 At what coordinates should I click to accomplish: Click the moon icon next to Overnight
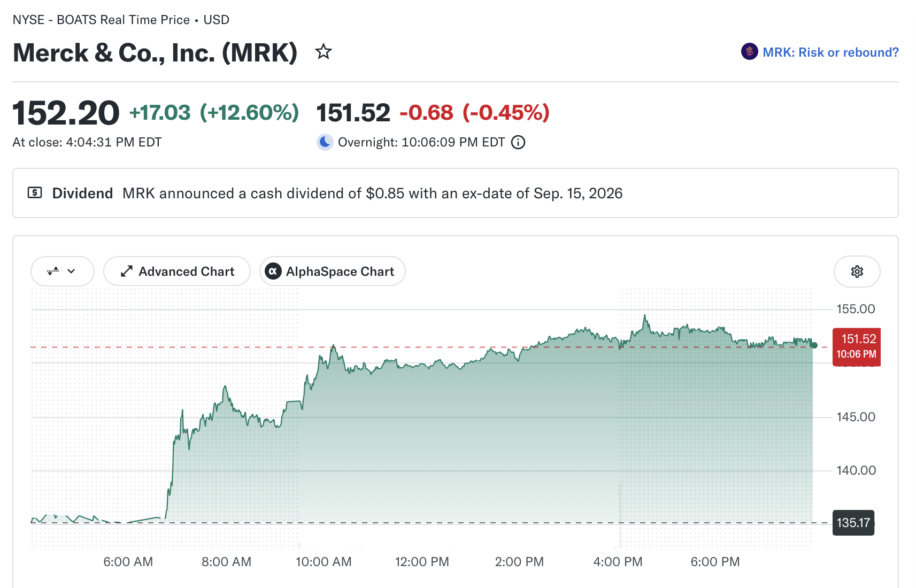pyautogui.click(x=325, y=142)
